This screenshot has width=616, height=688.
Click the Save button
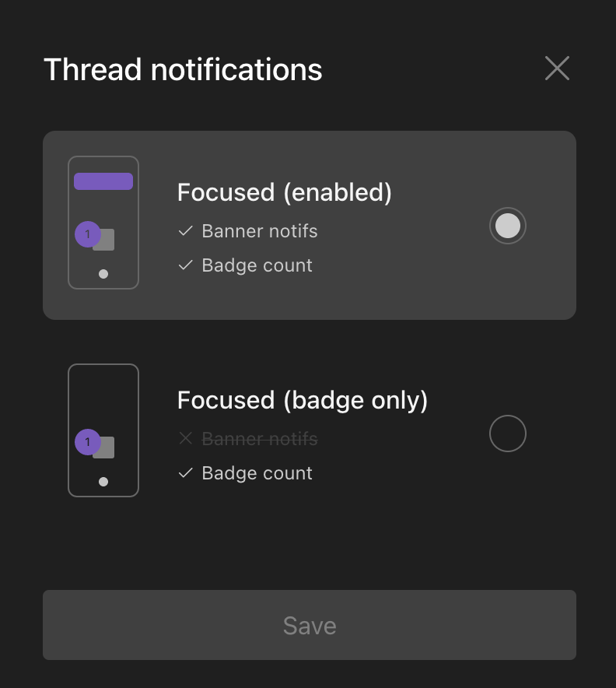[x=309, y=625]
